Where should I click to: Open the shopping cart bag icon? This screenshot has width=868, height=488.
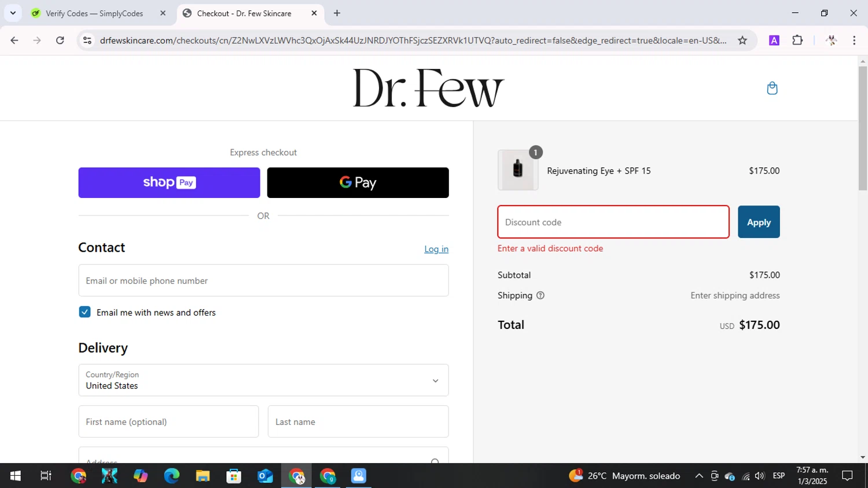[772, 88]
